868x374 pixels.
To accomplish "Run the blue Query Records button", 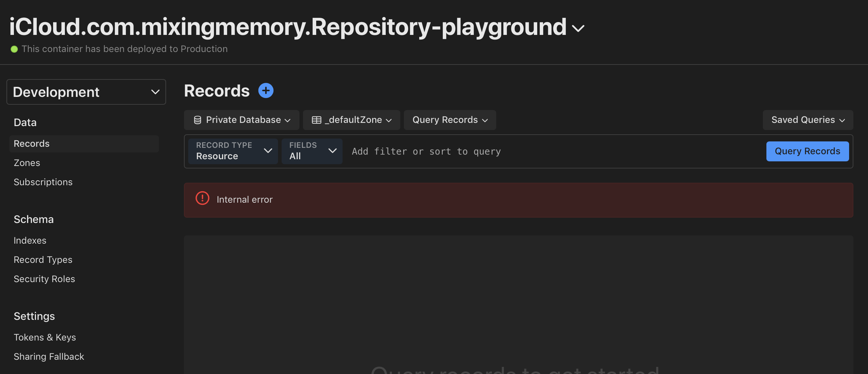I will (x=808, y=151).
